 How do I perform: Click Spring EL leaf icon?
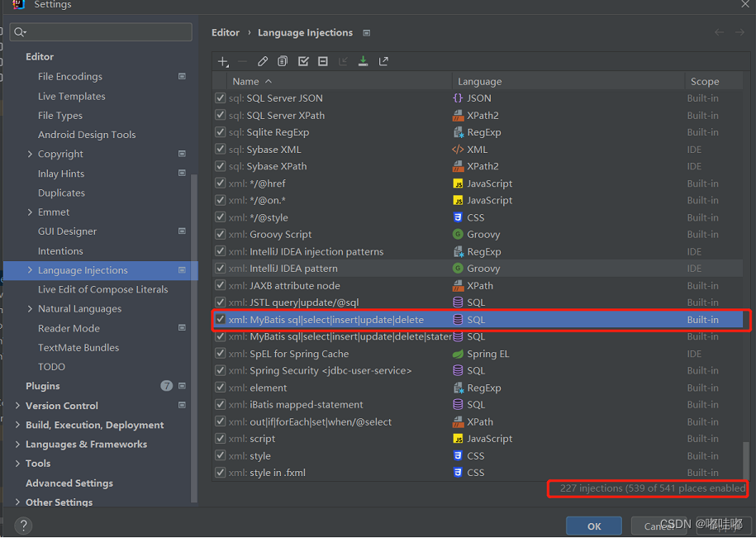pyautogui.click(x=458, y=354)
